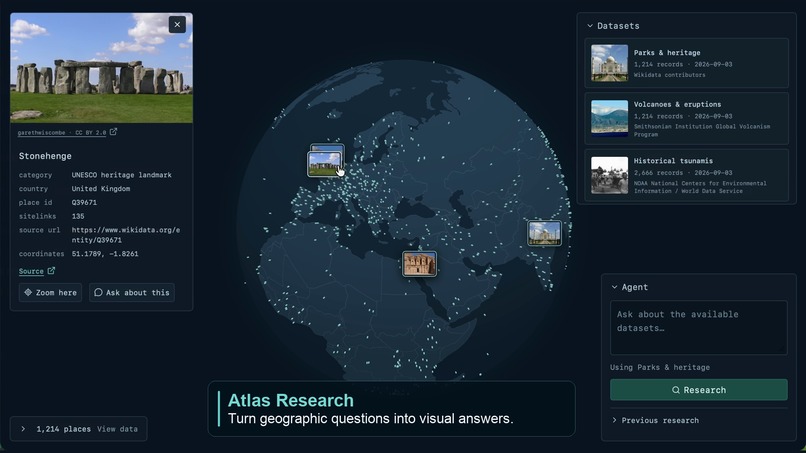Collapse the Datasets panel

tap(590, 26)
